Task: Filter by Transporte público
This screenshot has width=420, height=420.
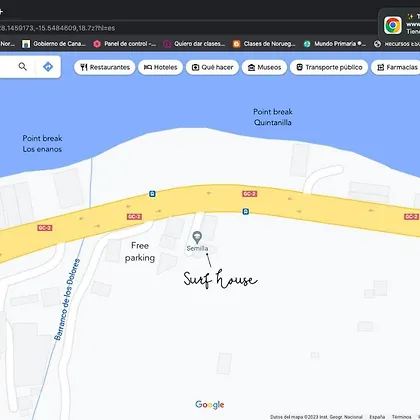Action: tap(329, 67)
